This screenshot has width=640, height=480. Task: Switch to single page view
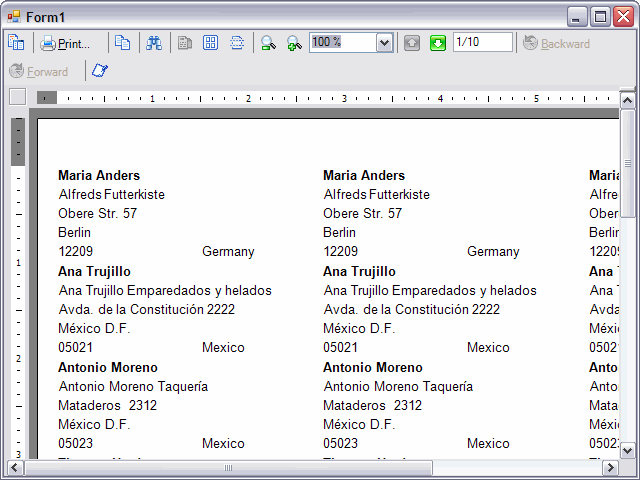point(185,43)
